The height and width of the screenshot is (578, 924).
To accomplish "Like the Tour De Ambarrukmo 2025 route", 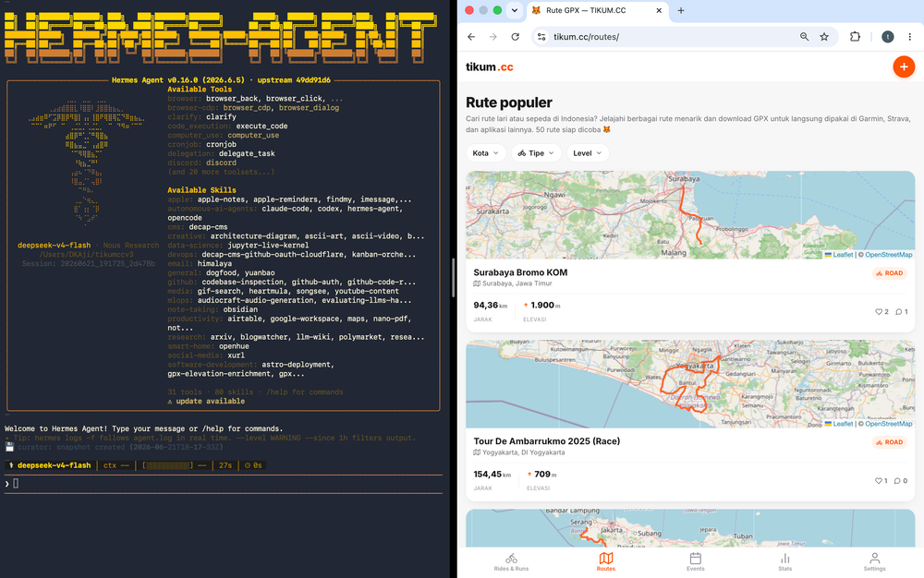I will pos(881,481).
